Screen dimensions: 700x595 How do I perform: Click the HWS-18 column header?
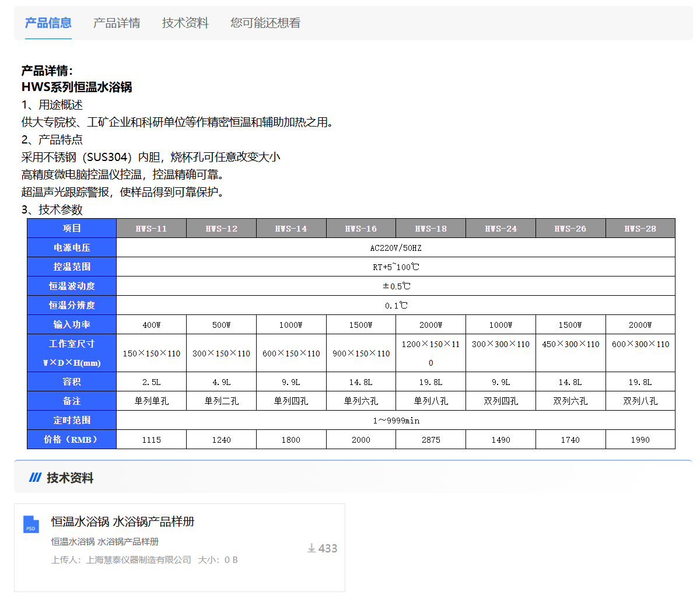click(430, 229)
